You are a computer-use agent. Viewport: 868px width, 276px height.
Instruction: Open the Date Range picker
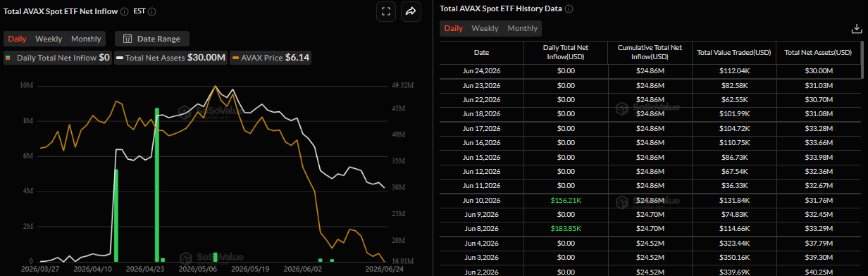pos(151,39)
